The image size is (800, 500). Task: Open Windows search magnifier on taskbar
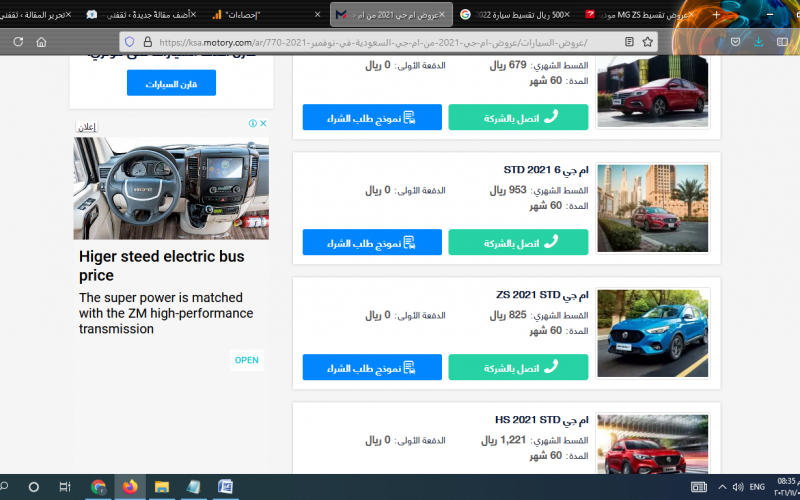pos(4,487)
